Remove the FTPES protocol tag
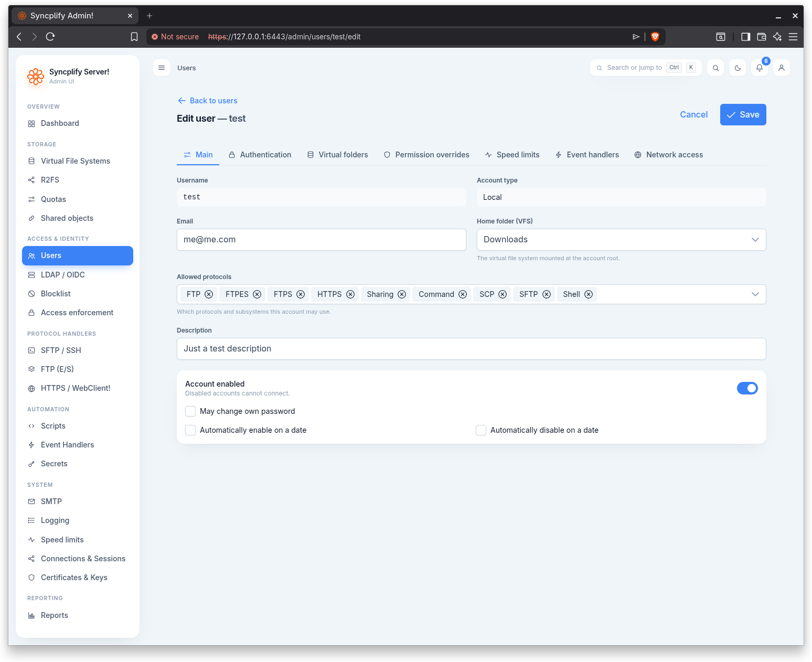 (257, 294)
